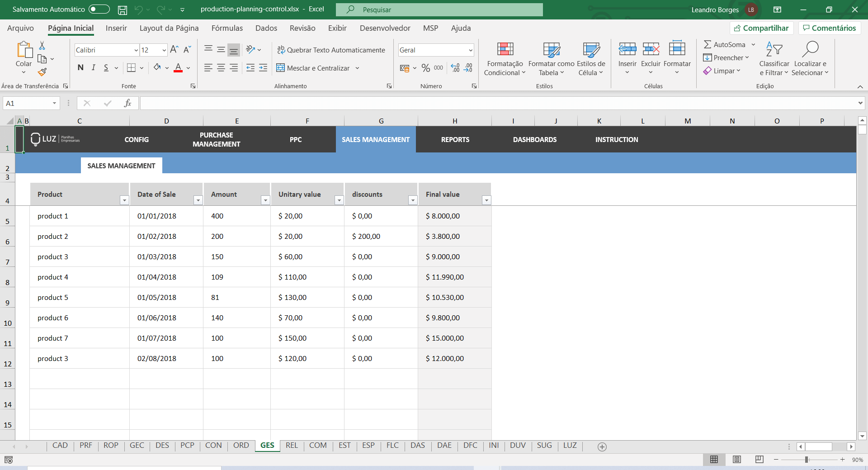Apply the percent number format
868x470 pixels.
(x=425, y=68)
